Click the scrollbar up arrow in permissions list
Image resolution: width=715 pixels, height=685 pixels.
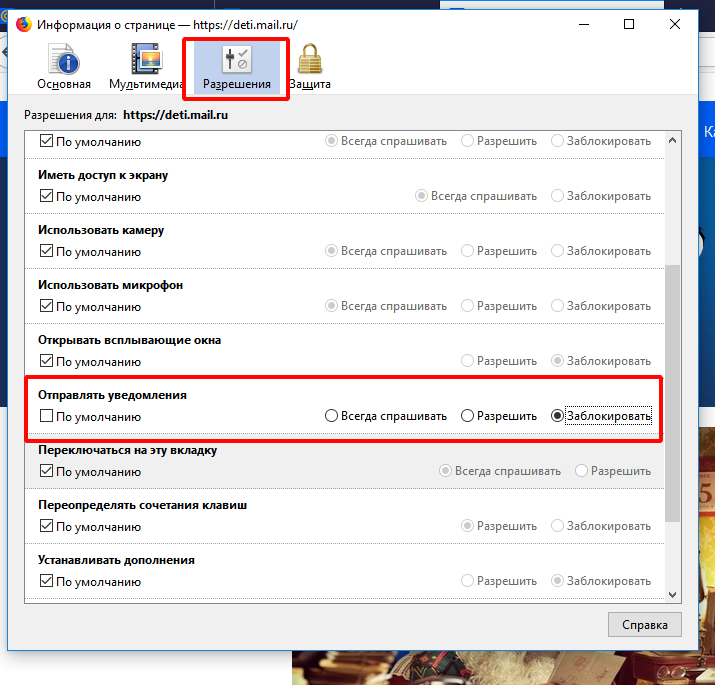click(672, 140)
